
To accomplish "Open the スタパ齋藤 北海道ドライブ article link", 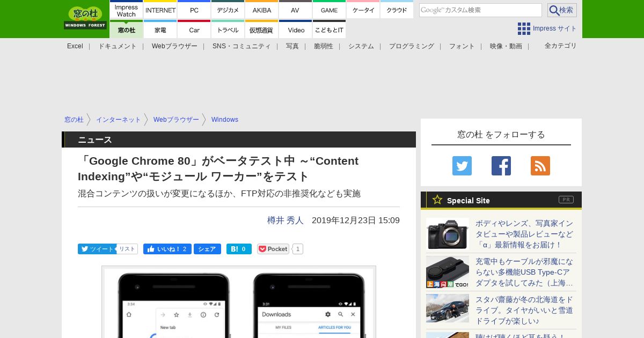I will pyautogui.click(x=524, y=310).
